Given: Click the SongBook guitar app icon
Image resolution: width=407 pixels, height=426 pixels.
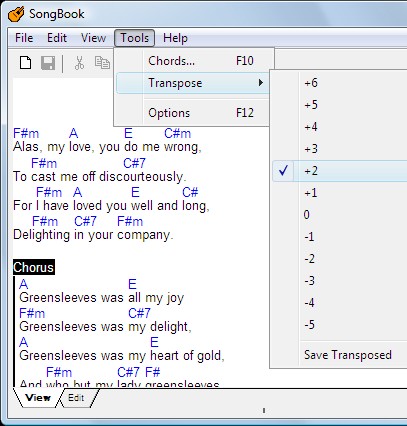Looking at the screenshot, I should (16, 14).
